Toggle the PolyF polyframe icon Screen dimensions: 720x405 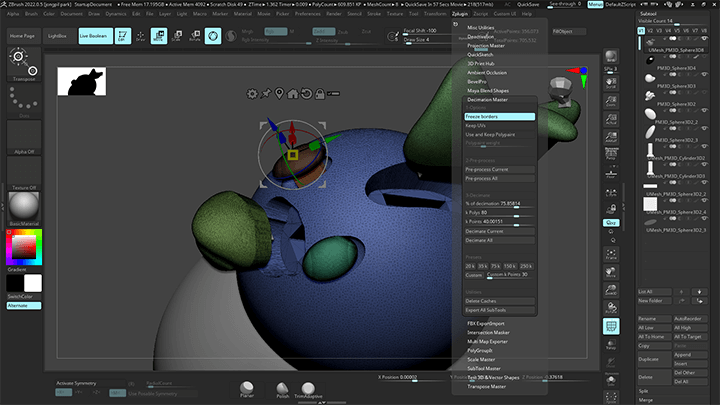[x=611, y=326]
